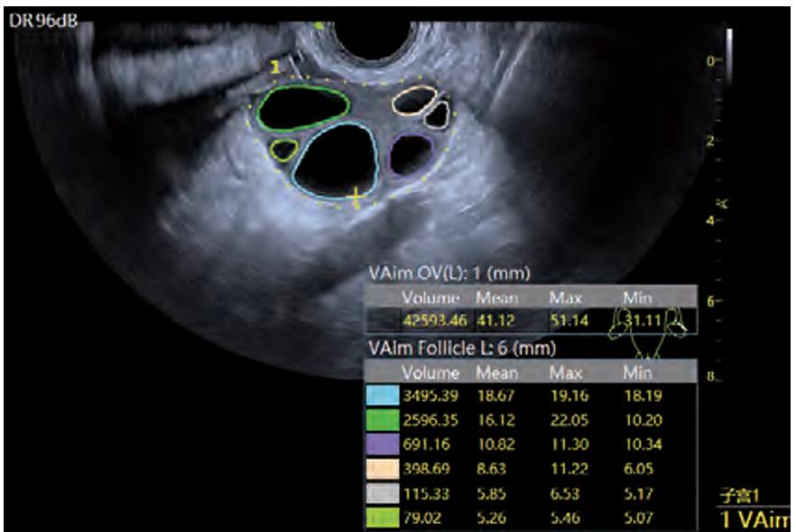Select the peach follicle color swatch

(x=382, y=469)
